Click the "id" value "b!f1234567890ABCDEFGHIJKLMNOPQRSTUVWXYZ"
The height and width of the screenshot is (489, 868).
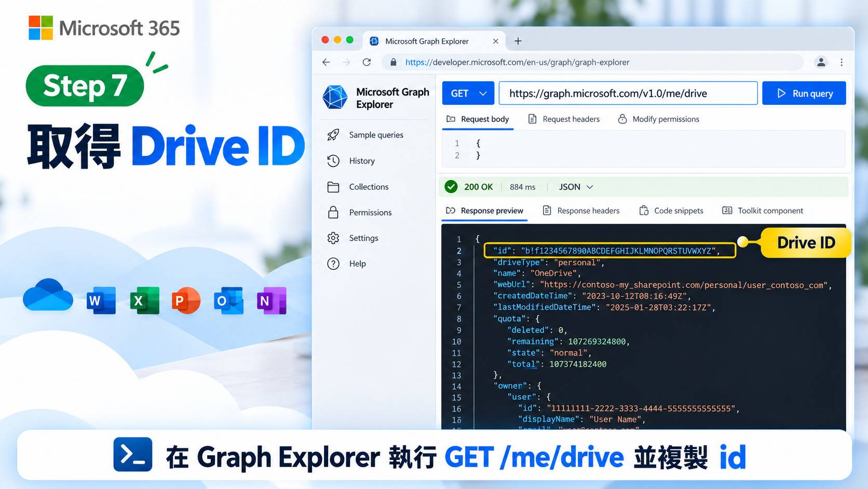click(618, 251)
